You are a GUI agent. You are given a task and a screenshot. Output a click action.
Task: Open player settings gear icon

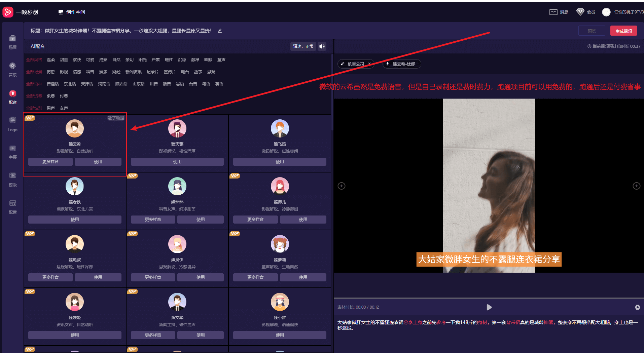(637, 307)
